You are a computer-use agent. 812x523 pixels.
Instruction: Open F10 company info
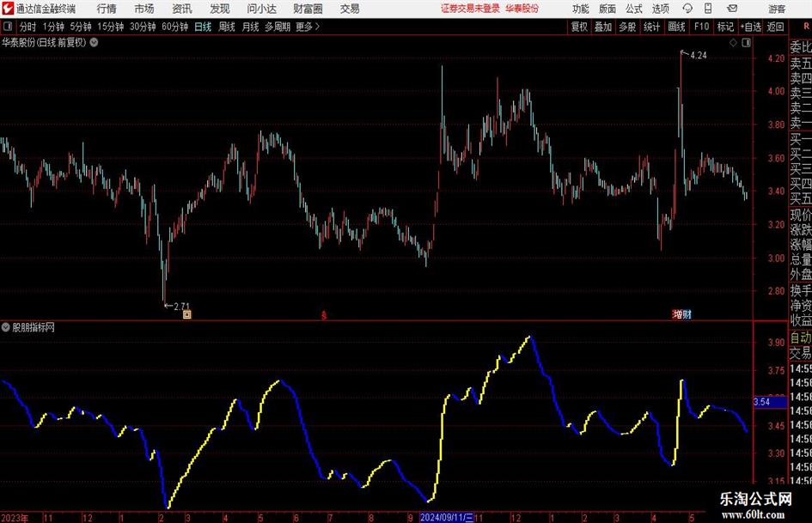(x=701, y=27)
